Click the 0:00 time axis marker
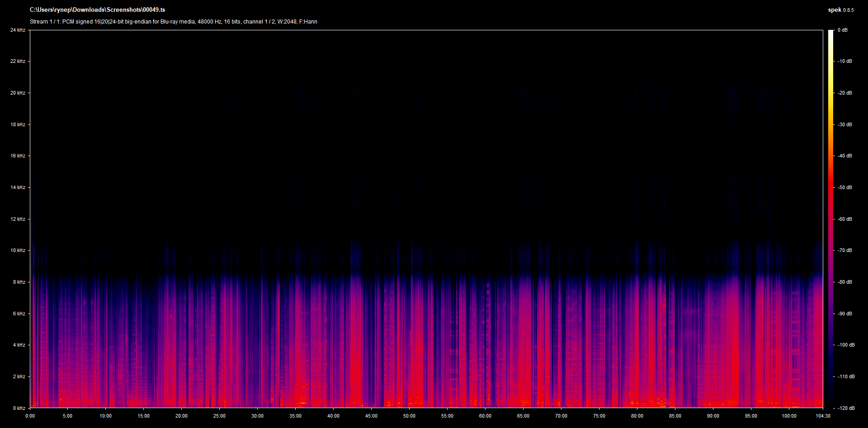Viewport: 868px width, 428px height. (30, 416)
